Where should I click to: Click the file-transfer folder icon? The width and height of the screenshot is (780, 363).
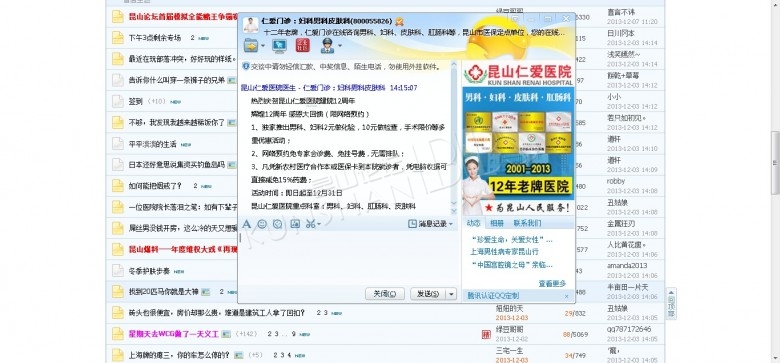click(251, 46)
